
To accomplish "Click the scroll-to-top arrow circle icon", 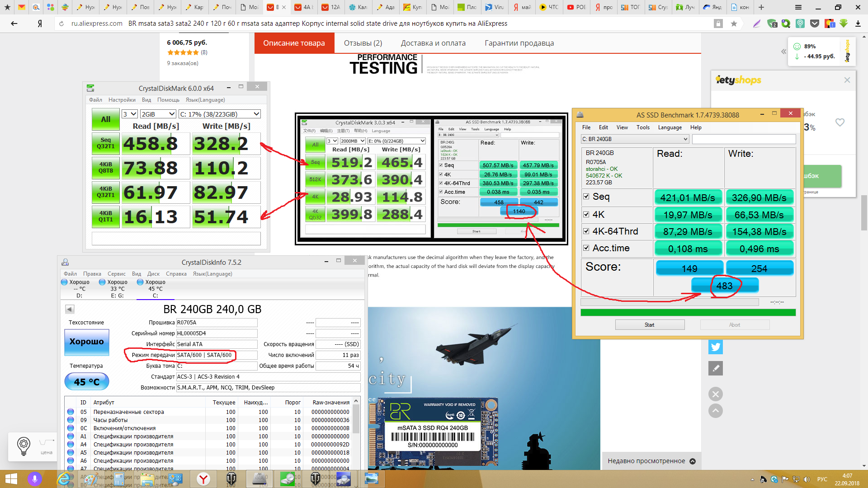I will [x=715, y=411].
